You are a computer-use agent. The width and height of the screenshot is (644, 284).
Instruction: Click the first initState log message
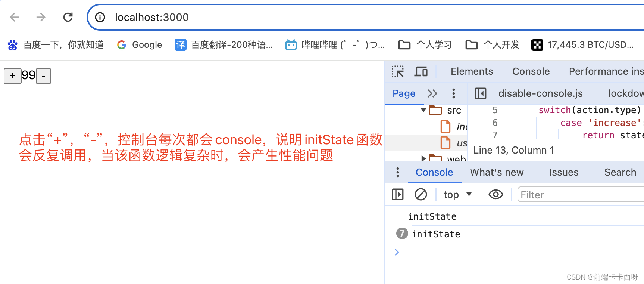432,217
